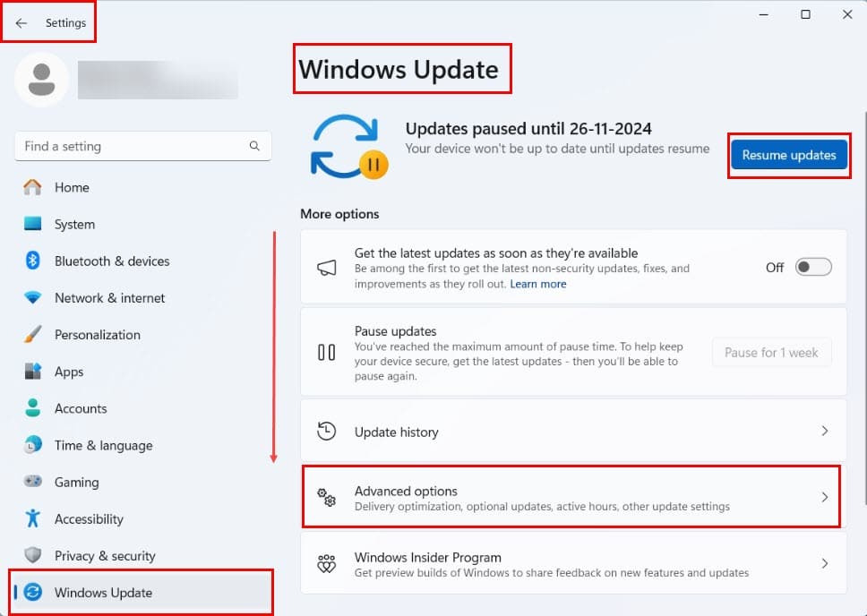Click the Update history clock icon
The height and width of the screenshot is (616, 867).
[326, 431]
